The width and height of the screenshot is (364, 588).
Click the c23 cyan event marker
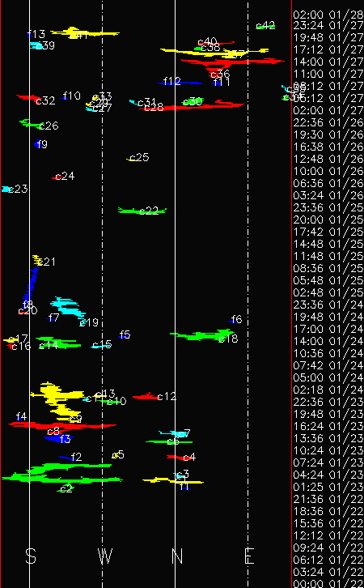tap(5, 189)
